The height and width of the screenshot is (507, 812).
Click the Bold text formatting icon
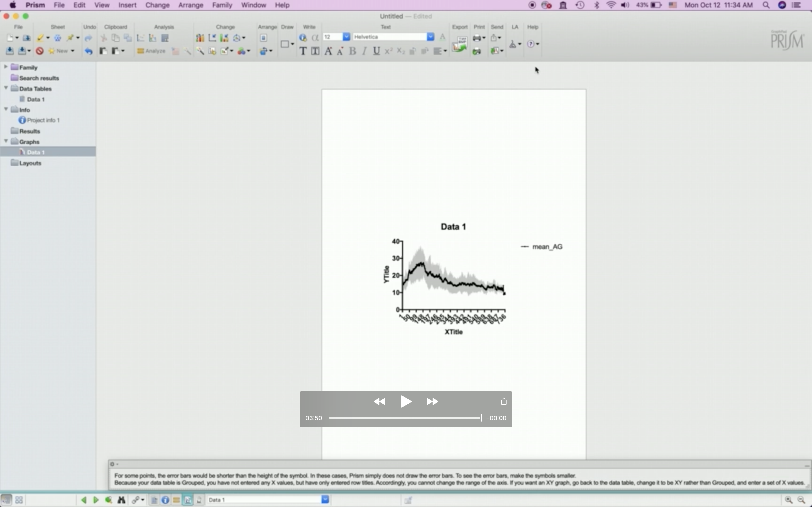tap(352, 51)
